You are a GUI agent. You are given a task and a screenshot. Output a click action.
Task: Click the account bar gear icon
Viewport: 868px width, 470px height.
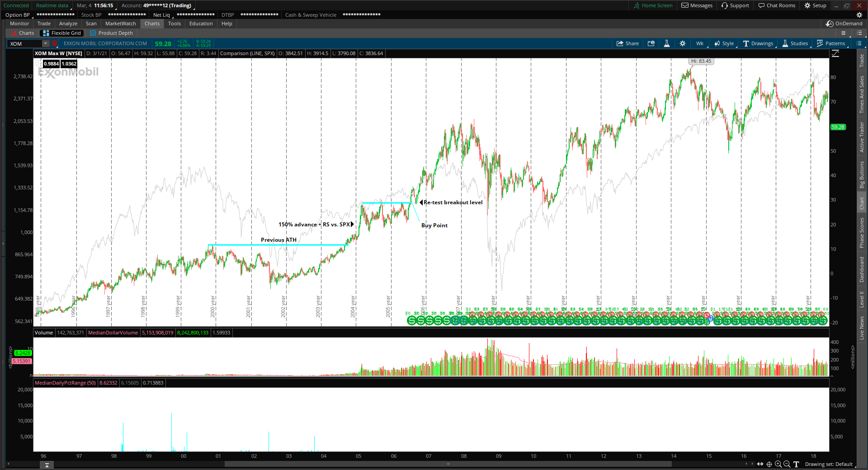[859, 15]
